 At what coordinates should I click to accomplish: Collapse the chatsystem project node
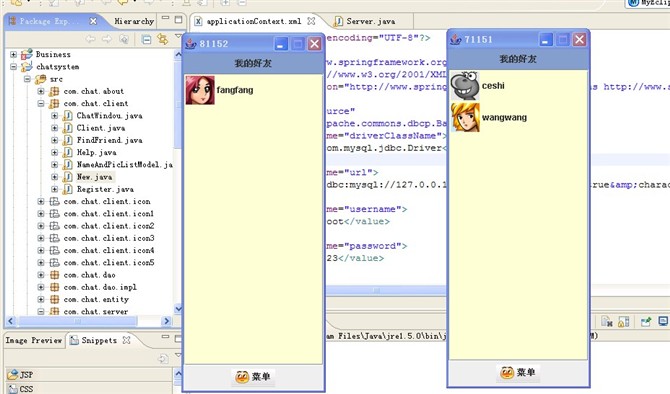tap(14, 67)
